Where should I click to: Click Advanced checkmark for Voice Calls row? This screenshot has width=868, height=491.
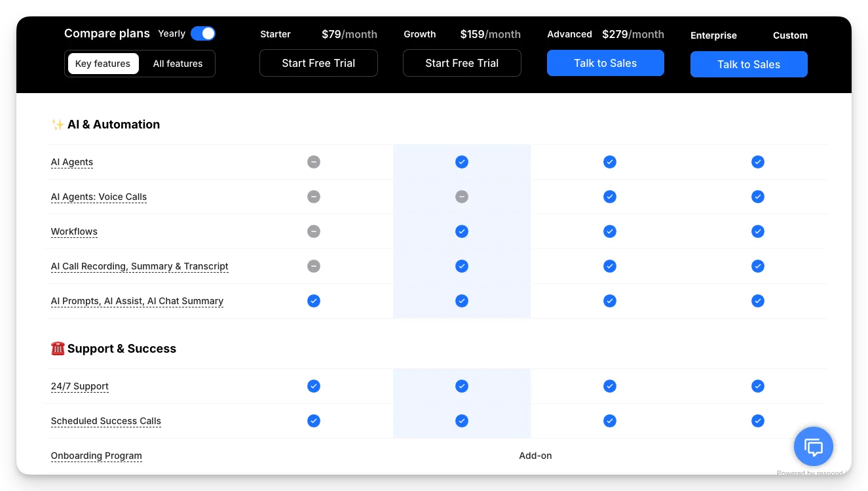[x=610, y=197]
